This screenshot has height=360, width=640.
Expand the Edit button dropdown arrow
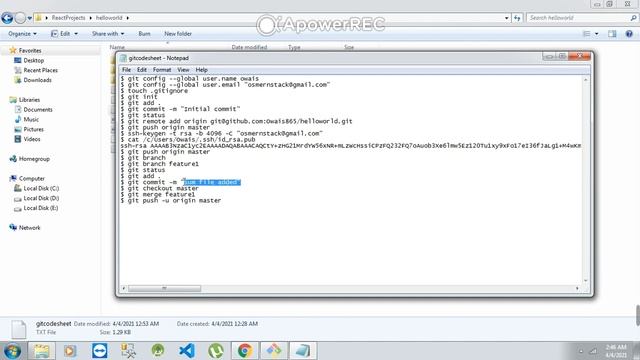click(x=76, y=33)
